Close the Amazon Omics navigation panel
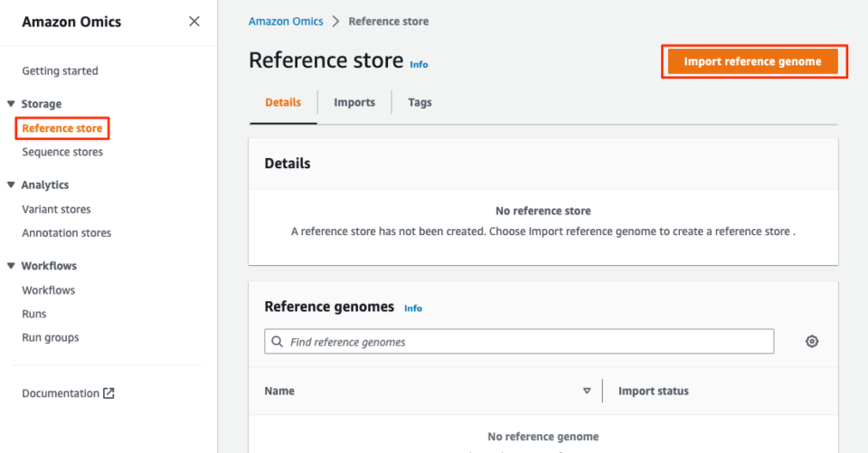Screen dimensions: 868x453 193,22
